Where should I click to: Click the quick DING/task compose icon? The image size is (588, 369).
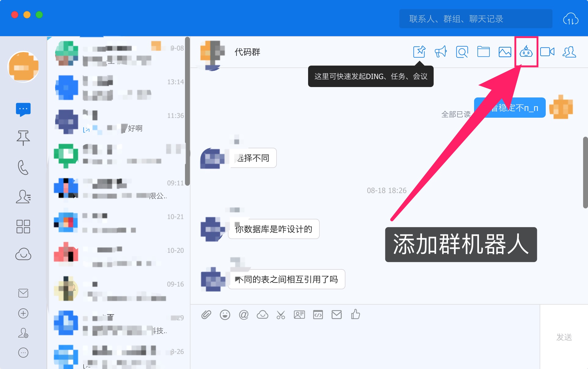(419, 52)
